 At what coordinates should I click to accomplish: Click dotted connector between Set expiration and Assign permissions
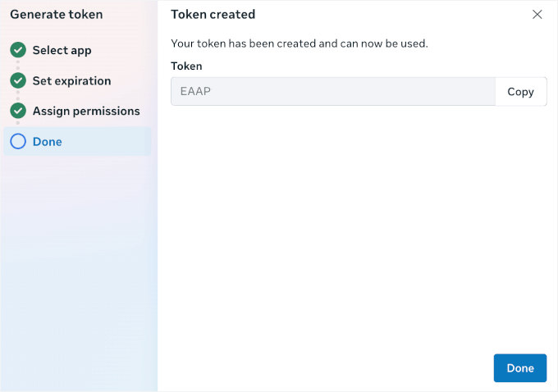[18, 96]
